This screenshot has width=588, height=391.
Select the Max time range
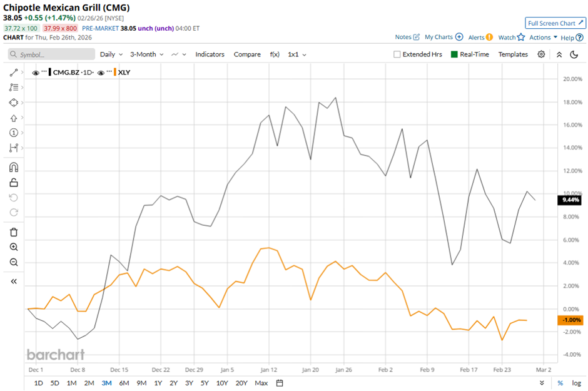261,383
